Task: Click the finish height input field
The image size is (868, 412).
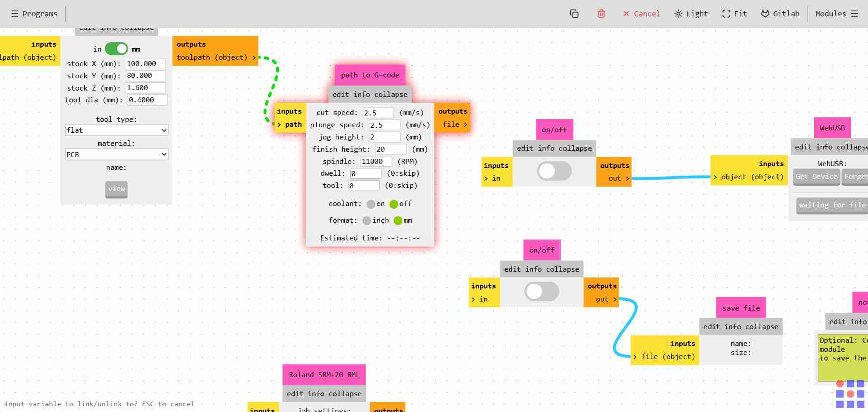Action: point(391,149)
